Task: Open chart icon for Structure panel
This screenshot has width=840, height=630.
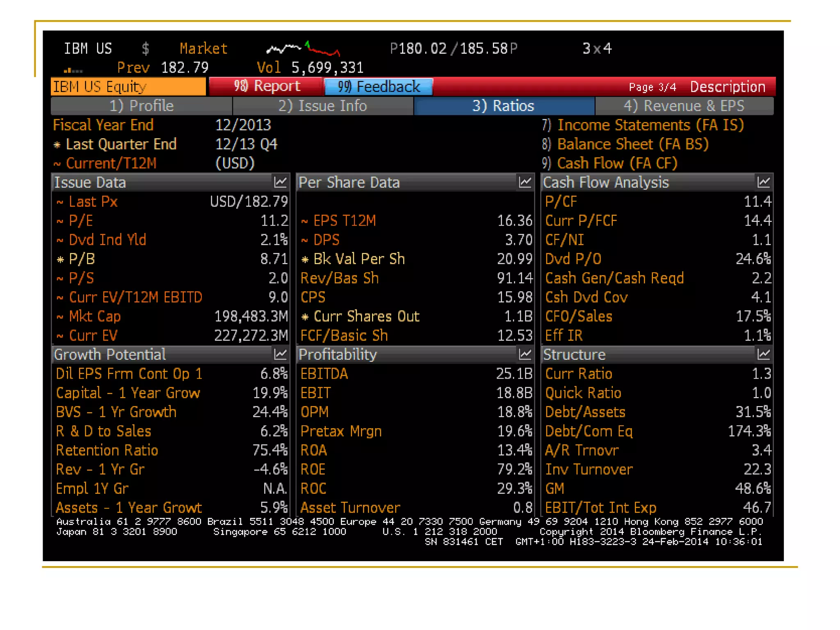Action: (763, 354)
